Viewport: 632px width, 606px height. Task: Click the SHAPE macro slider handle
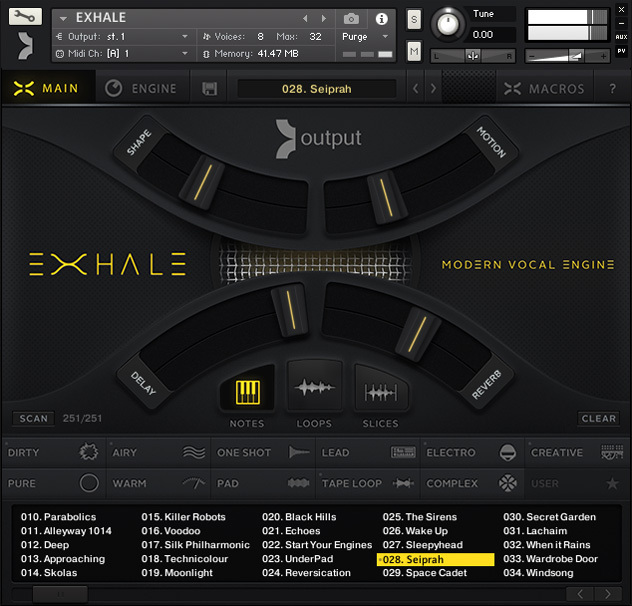[202, 182]
